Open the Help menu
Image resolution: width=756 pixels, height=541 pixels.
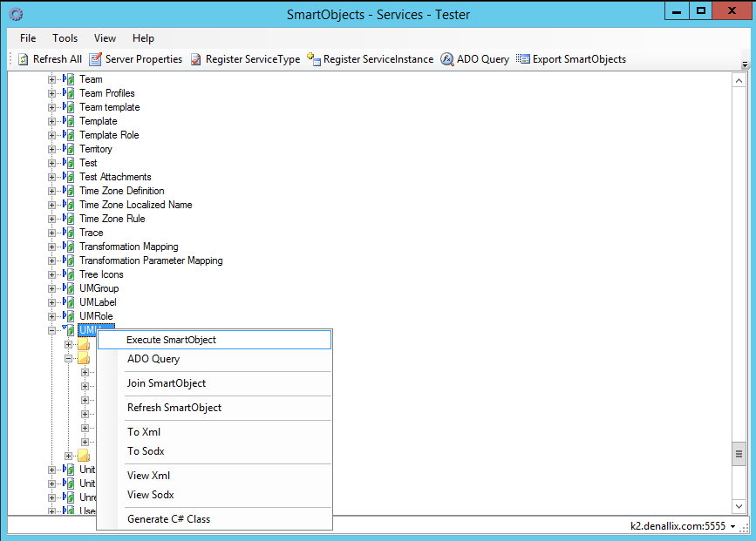coord(143,38)
